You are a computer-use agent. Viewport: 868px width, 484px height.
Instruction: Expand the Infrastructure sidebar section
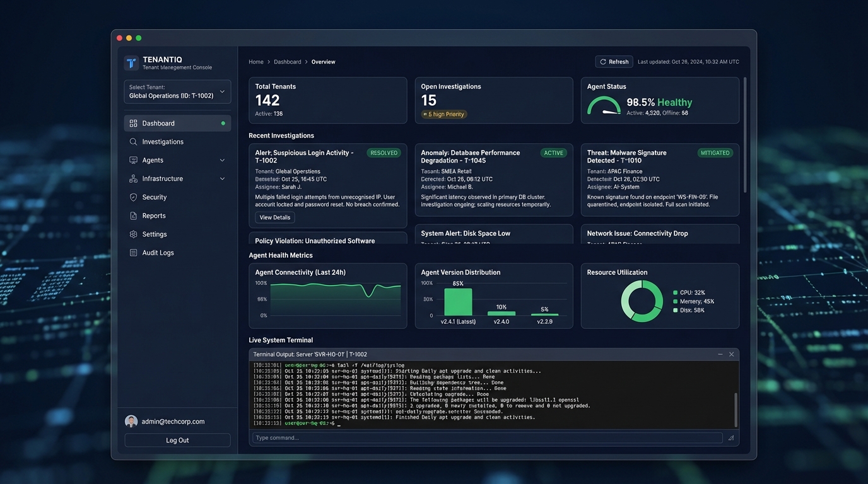pyautogui.click(x=221, y=178)
